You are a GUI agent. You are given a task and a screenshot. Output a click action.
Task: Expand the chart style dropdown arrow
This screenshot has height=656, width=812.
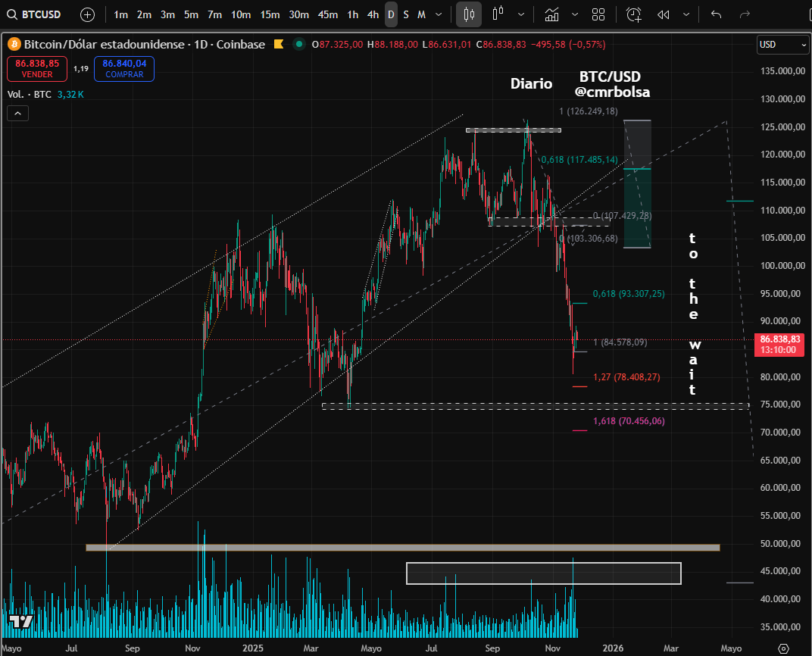(x=521, y=14)
